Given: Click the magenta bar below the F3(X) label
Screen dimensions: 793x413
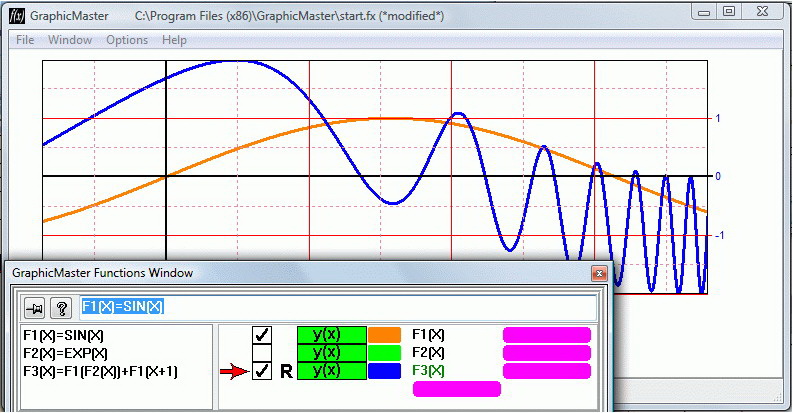Looking at the screenshot, I should [x=457, y=389].
